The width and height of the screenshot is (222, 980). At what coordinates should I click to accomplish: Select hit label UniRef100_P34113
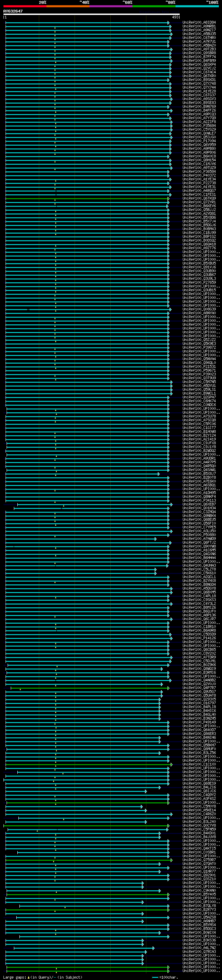click(199, 500)
